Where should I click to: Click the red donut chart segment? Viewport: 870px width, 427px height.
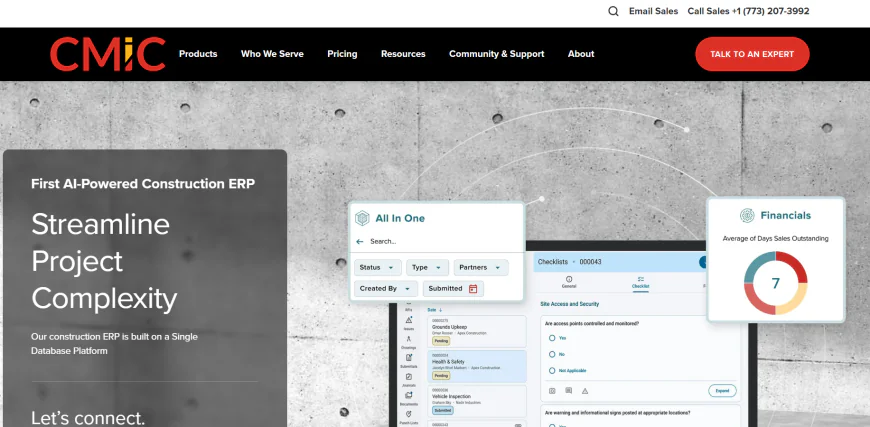pos(791,266)
